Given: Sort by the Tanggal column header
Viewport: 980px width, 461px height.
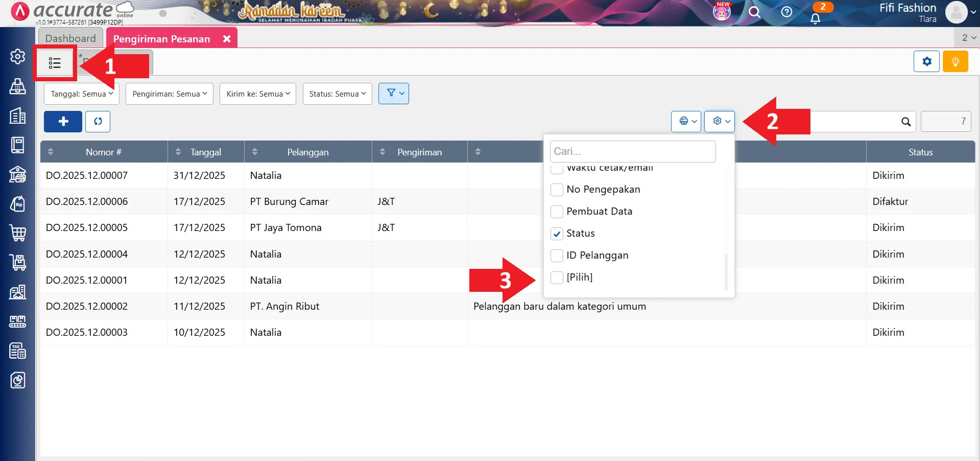Looking at the screenshot, I should click(x=205, y=152).
